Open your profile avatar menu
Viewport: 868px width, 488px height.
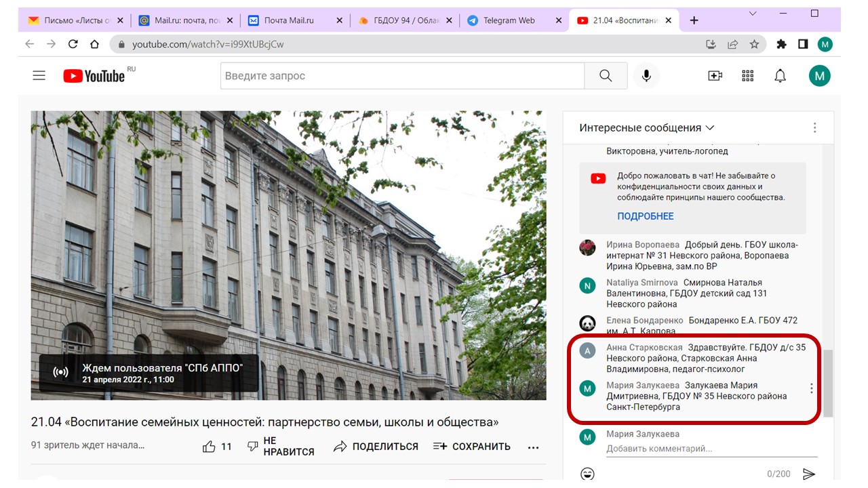819,75
